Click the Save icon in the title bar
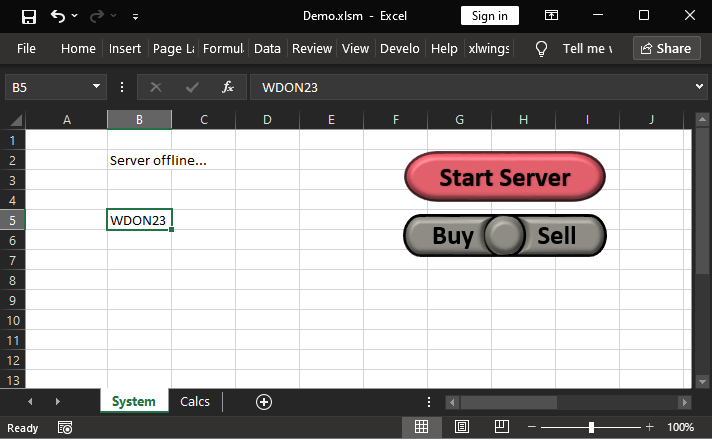This screenshot has height=439, width=712. pos(29,17)
